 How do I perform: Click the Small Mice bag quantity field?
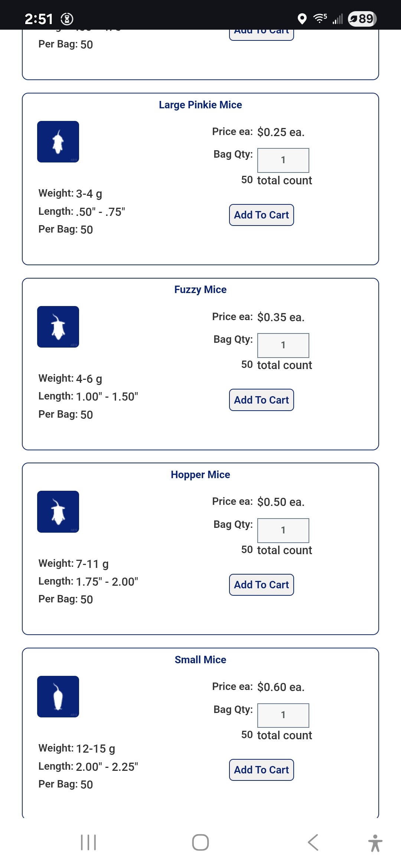click(283, 715)
